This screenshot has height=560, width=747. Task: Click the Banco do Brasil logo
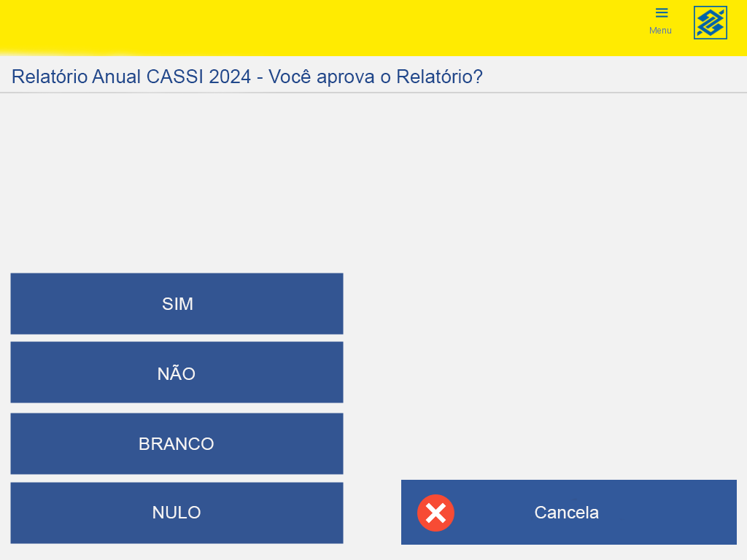click(710, 23)
